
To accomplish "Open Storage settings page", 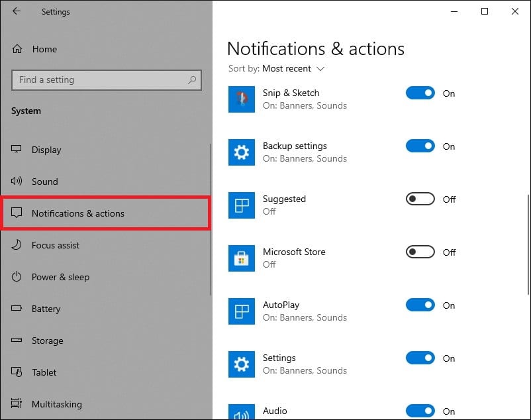I will 106,341.
